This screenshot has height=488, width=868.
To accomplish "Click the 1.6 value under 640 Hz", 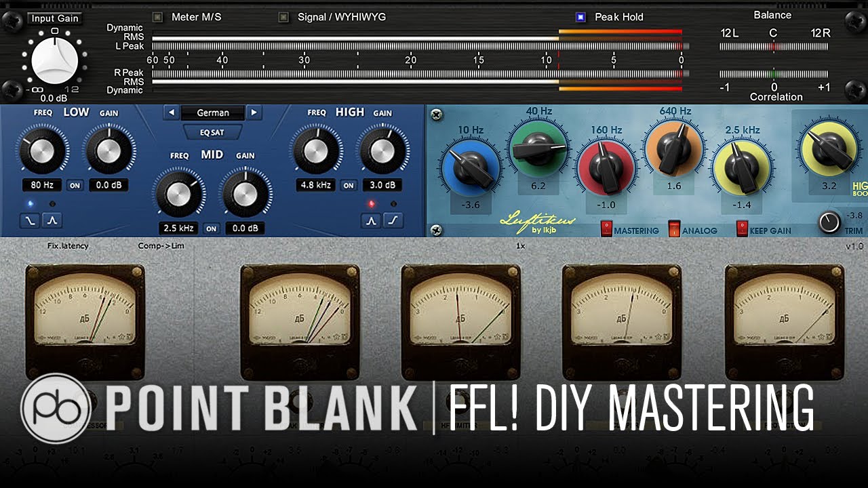I will pyautogui.click(x=674, y=185).
